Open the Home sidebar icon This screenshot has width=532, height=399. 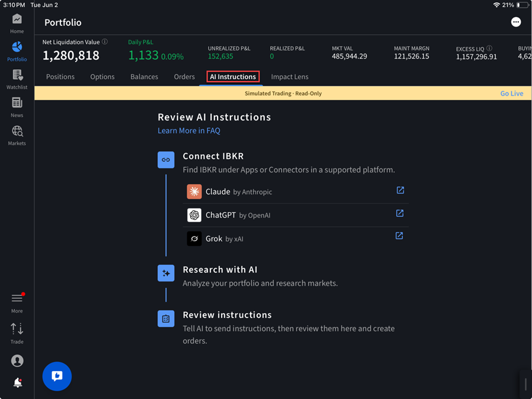(x=17, y=19)
